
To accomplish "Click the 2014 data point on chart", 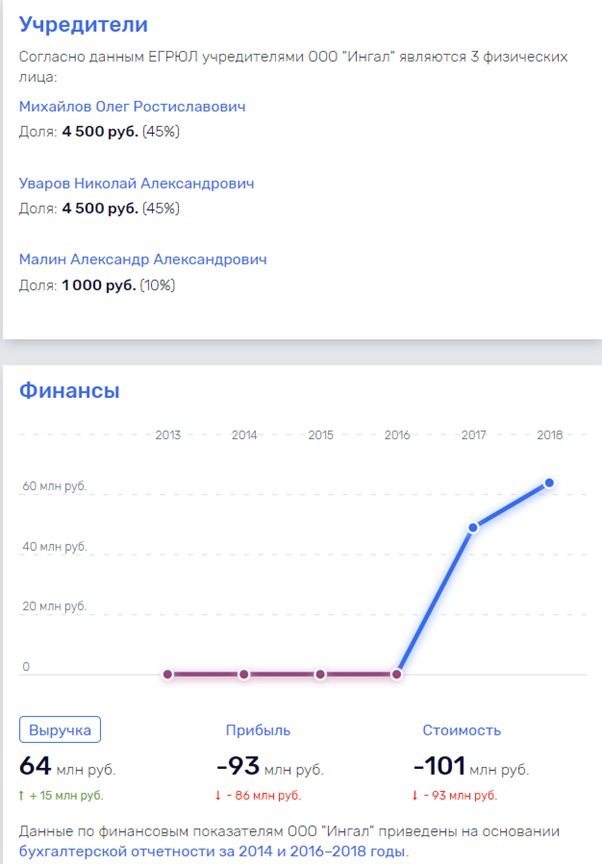I will [x=244, y=674].
